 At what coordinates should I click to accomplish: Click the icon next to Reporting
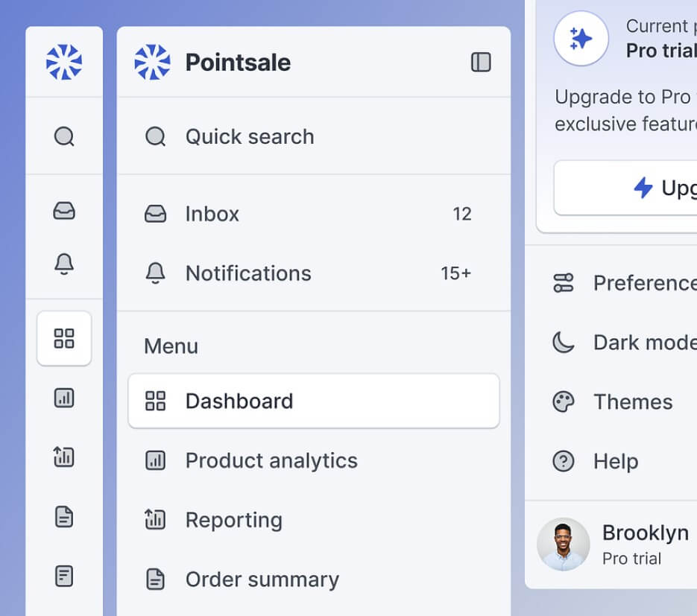pyautogui.click(x=156, y=520)
